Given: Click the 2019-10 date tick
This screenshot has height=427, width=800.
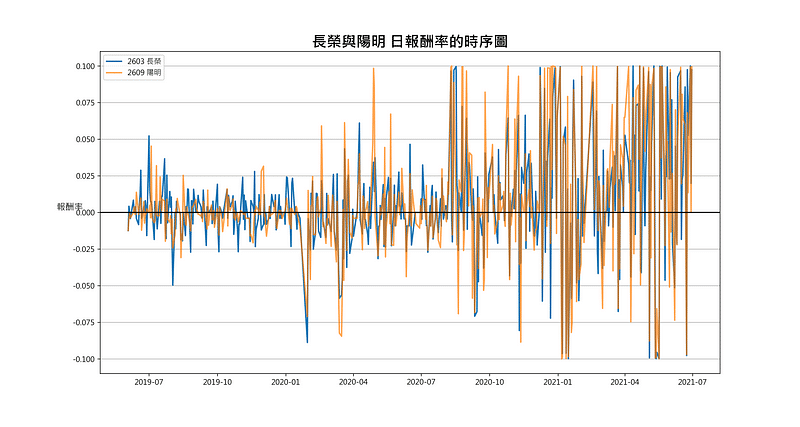Looking at the screenshot, I should click(x=217, y=382).
